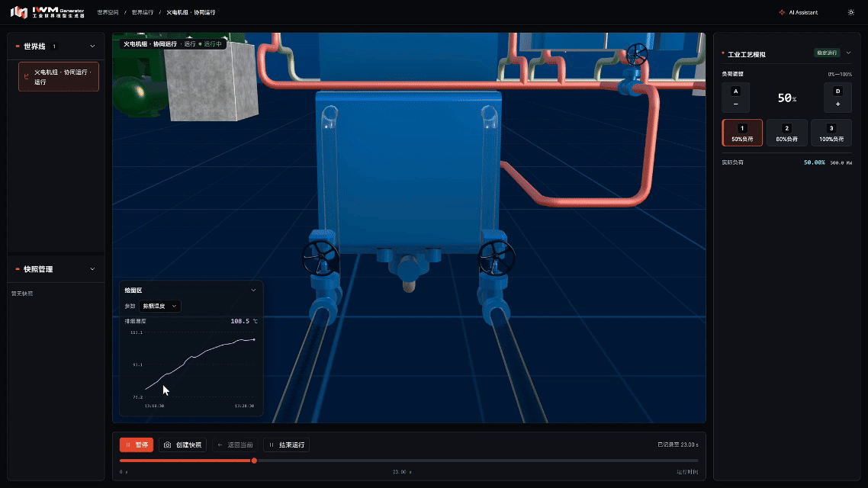Select the 火电机组 · 协同运行 worldline item
Screen dimensions: 868x488
pyautogui.click(x=59, y=76)
